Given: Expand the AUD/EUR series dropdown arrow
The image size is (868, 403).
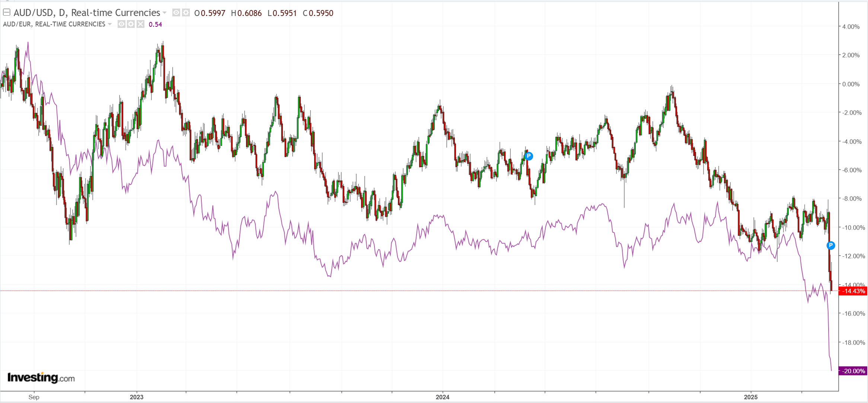Looking at the screenshot, I should 110,24.
